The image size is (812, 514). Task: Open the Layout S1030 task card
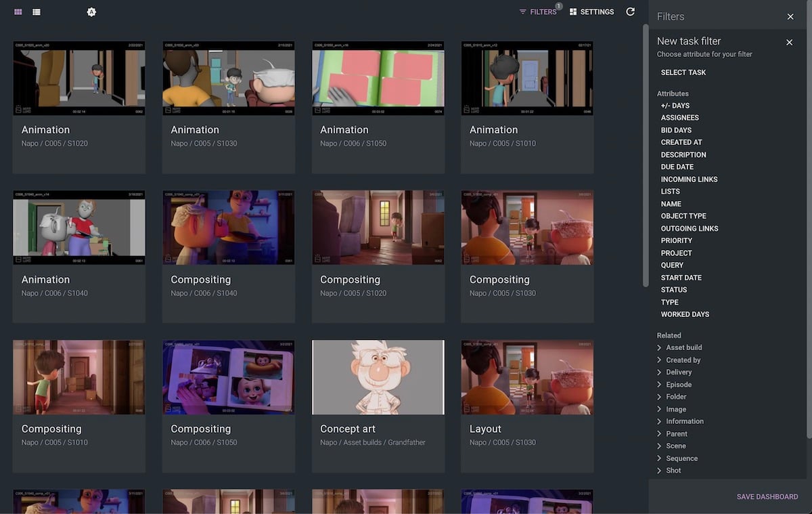tap(527, 406)
